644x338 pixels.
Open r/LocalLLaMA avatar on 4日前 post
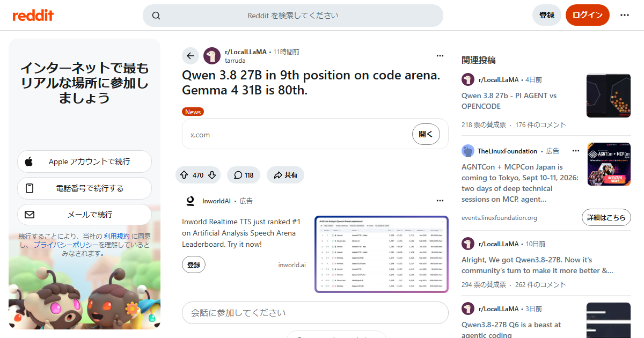click(468, 79)
